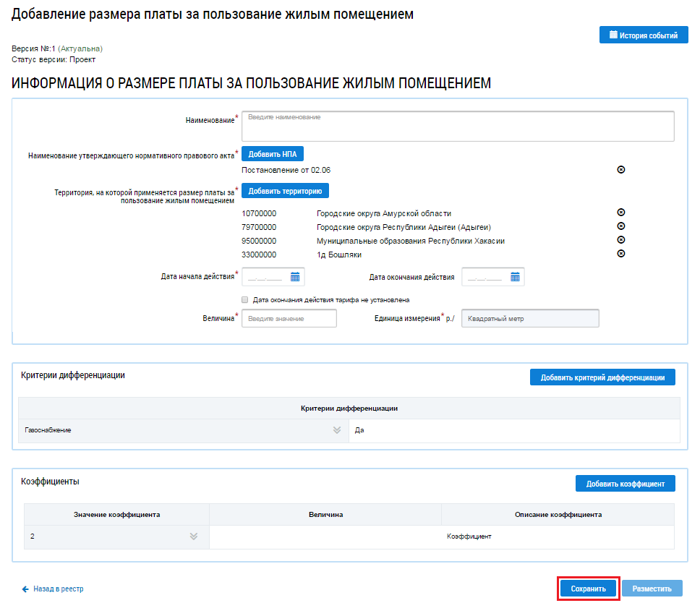
Task: Expand the coefficient value 2 row
Action: [193, 536]
